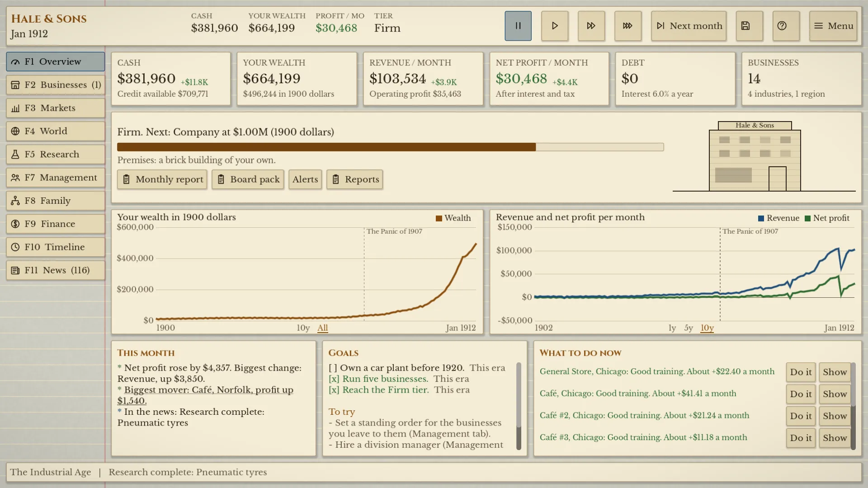Select 10y range on revenue chart
This screenshot has width=868, height=488.
(707, 328)
